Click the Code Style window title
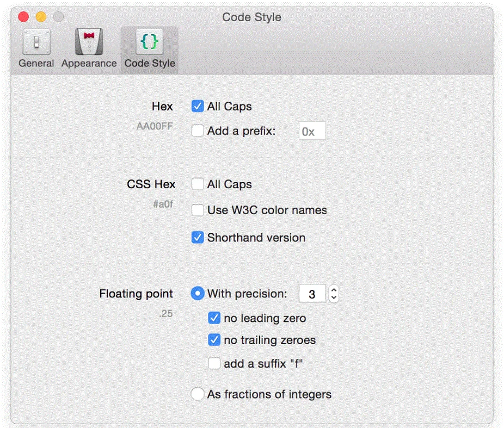 [x=251, y=17]
